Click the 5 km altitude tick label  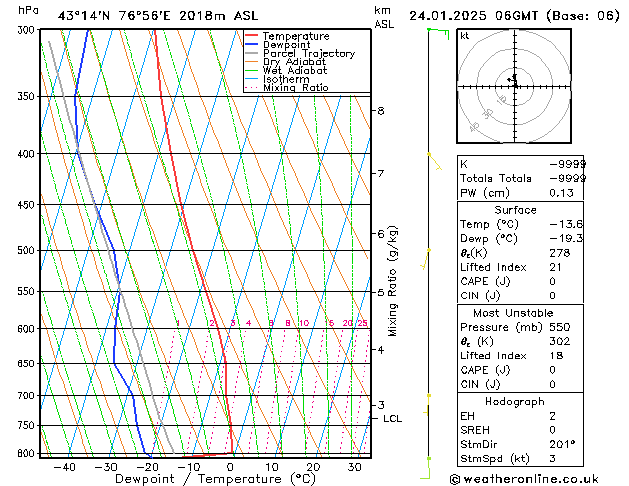tap(381, 292)
